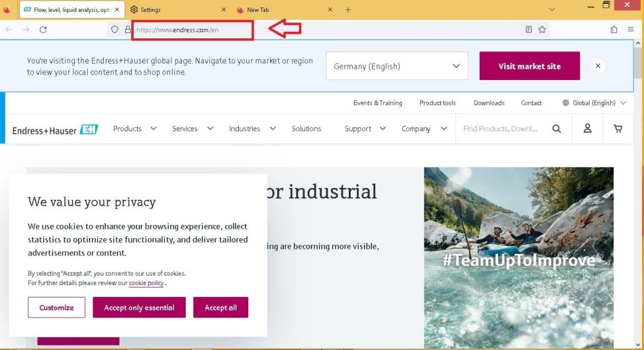The height and width of the screenshot is (350, 644).
Task: Click the Find Products search field
Action: 500,128
